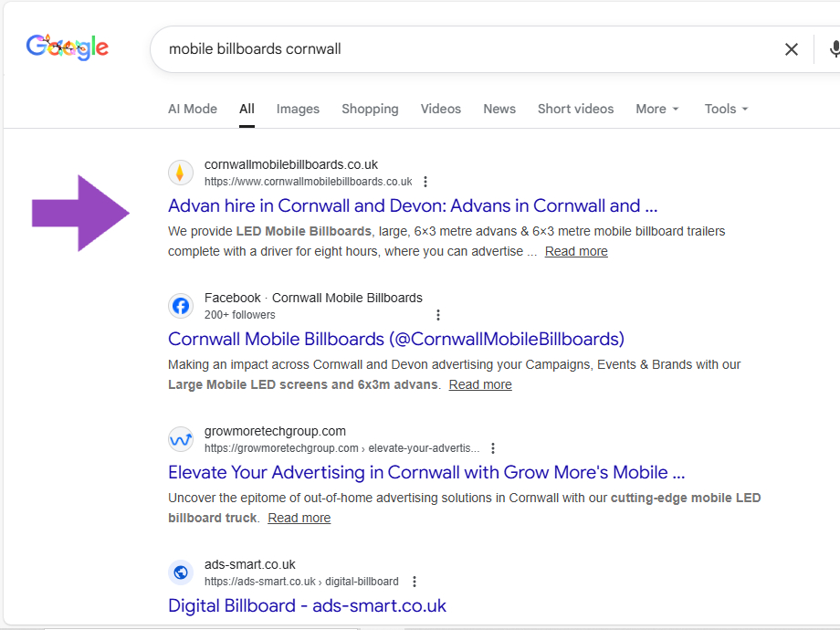The height and width of the screenshot is (630, 840).
Task: Expand the More search filters dropdown
Action: point(657,109)
